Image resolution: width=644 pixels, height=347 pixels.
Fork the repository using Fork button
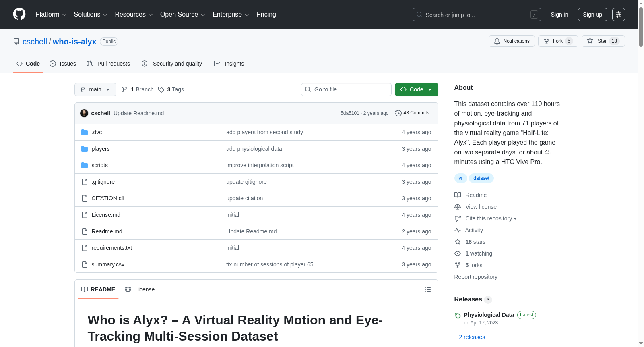point(558,41)
